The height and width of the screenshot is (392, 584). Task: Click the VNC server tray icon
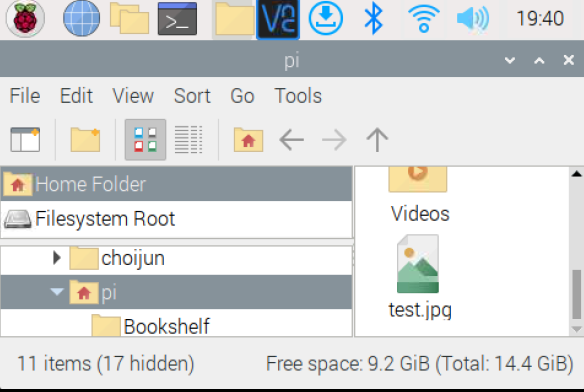point(278,19)
